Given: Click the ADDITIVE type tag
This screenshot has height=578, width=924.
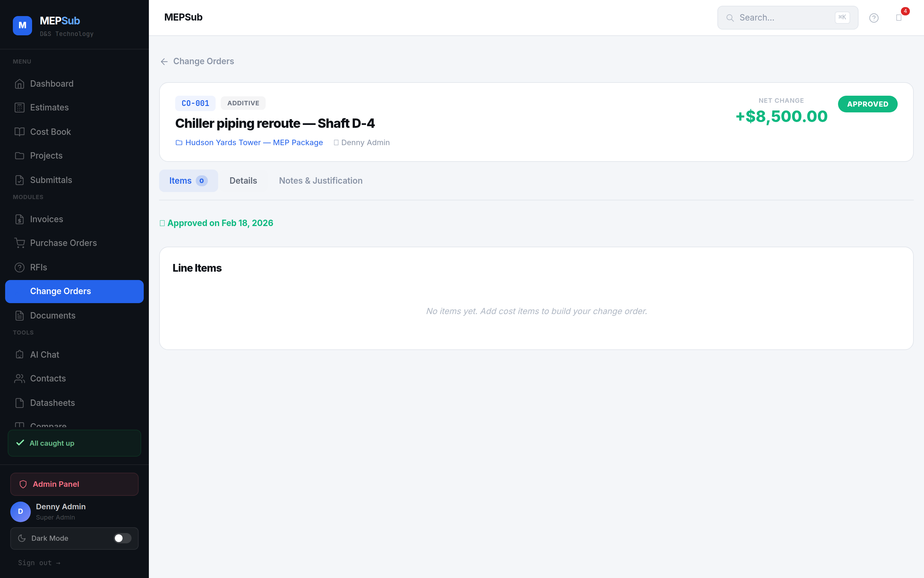Looking at the screenshot, I should point(243,103).
